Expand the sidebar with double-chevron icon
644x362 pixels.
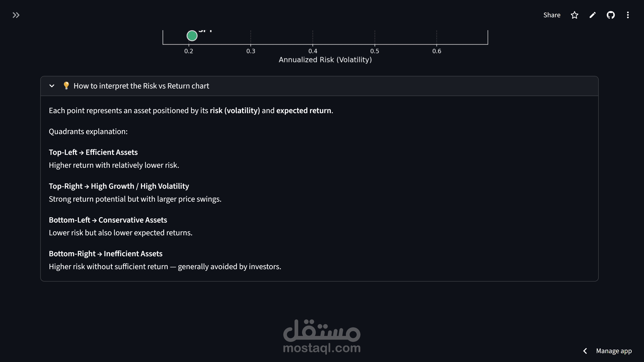[x=16, y=15]
